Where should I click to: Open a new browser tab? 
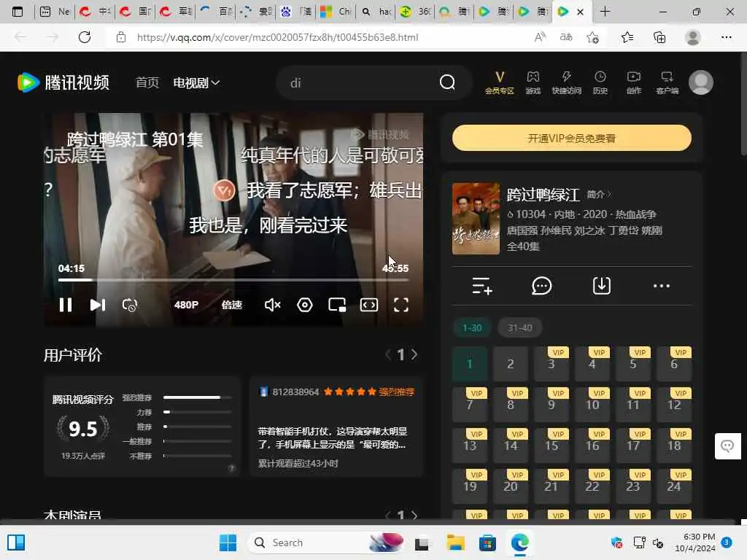(605, 12)
